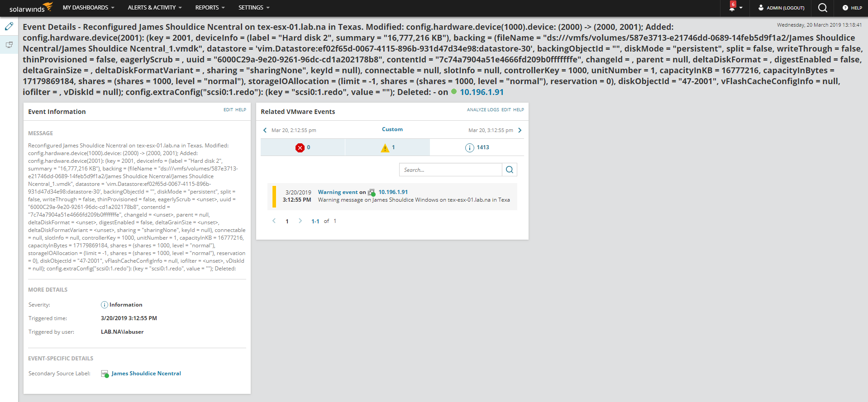The height and width of the screenshot is (402, 868).
Task: Click the triggered time 3/20/2019 3:12:55 PM
Action: click(129, 318)
